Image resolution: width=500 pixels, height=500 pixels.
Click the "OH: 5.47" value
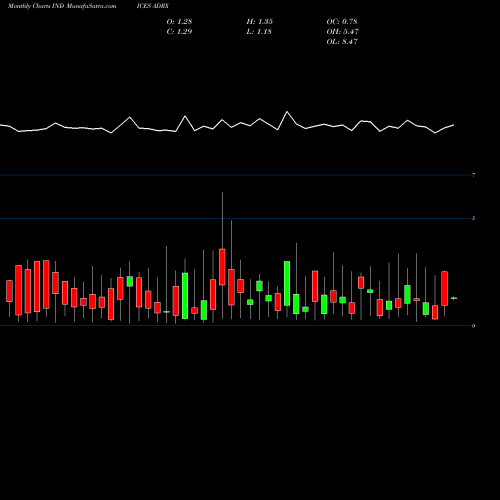pos(343,32)
